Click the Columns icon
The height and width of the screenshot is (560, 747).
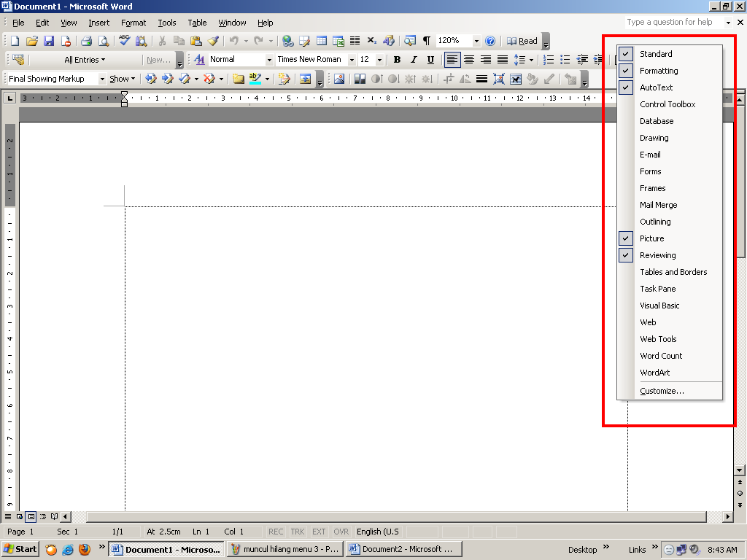pos(355,41)
